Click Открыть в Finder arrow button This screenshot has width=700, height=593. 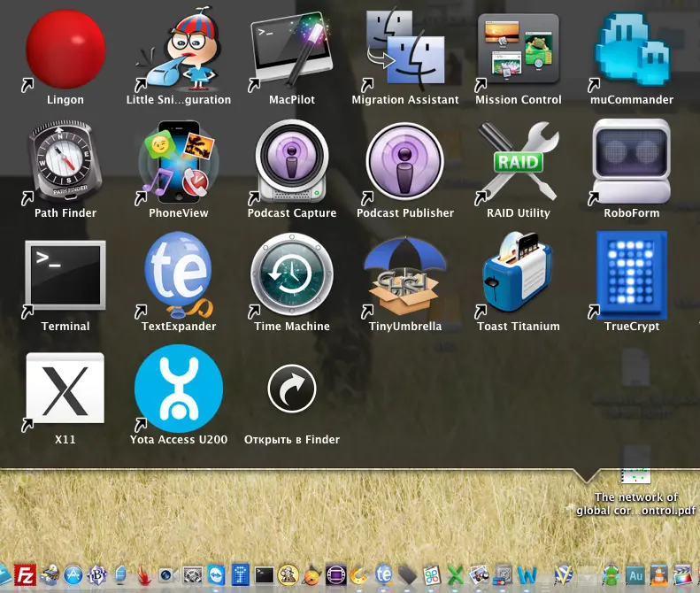(292, 388)
